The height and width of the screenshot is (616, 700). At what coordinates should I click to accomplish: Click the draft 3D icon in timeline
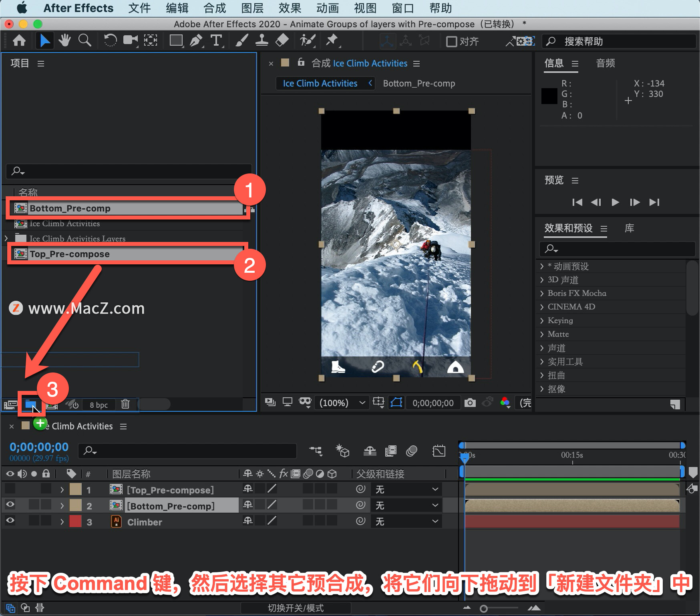[342, 451]
